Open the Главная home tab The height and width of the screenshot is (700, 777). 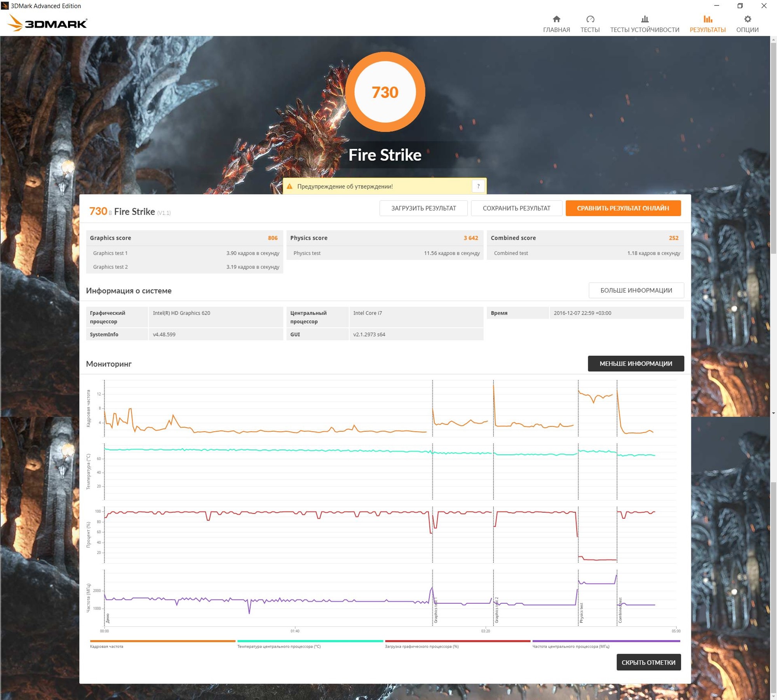coord(556,24)
